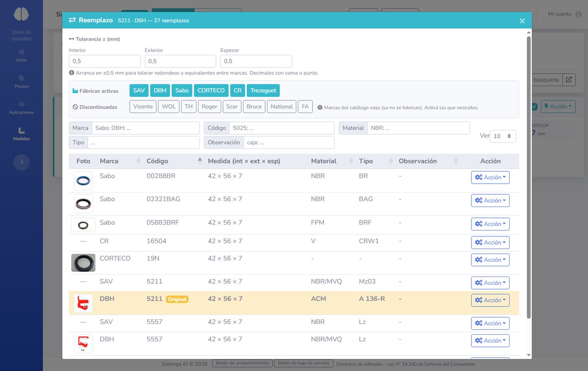588x371 pixels.
Task: Click Botón de baja de servicio
Action: (304, 364)
